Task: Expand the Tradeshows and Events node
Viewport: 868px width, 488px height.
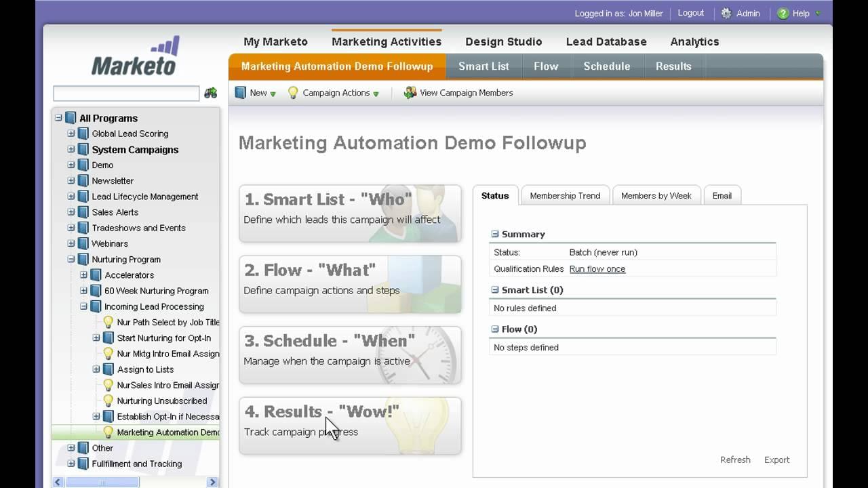Action: 71,228
